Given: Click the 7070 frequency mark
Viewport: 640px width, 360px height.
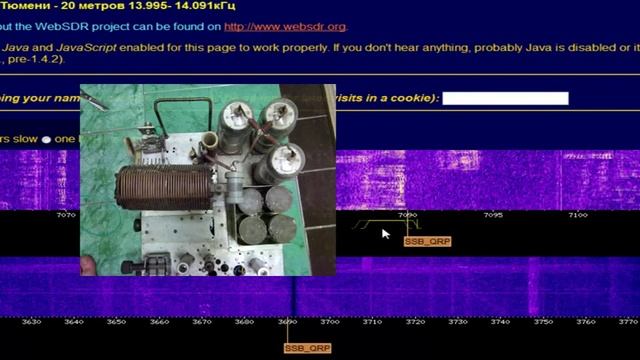Looking at the screenshot, I should (x=66, y=215).
